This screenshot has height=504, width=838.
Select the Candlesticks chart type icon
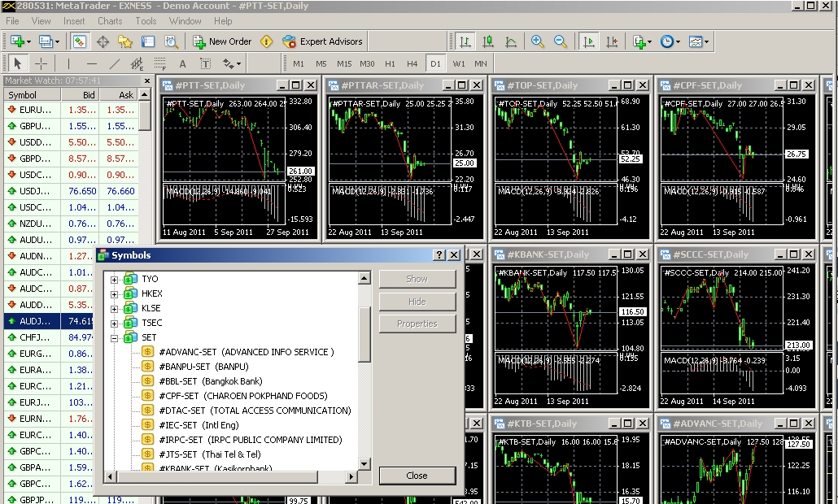tap(488, 41)
